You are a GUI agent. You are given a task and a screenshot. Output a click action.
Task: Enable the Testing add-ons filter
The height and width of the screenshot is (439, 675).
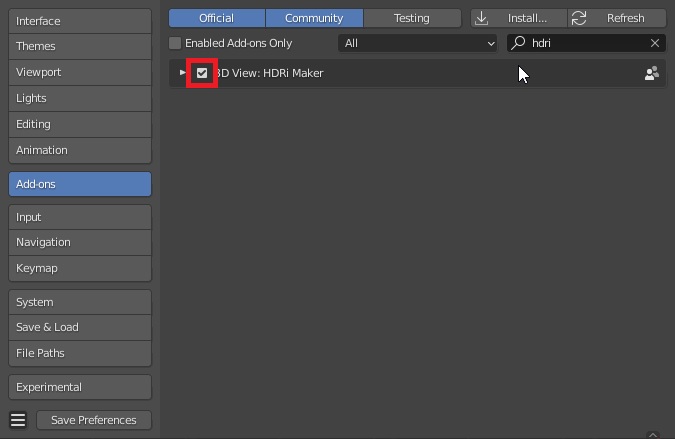coord(412,18)
